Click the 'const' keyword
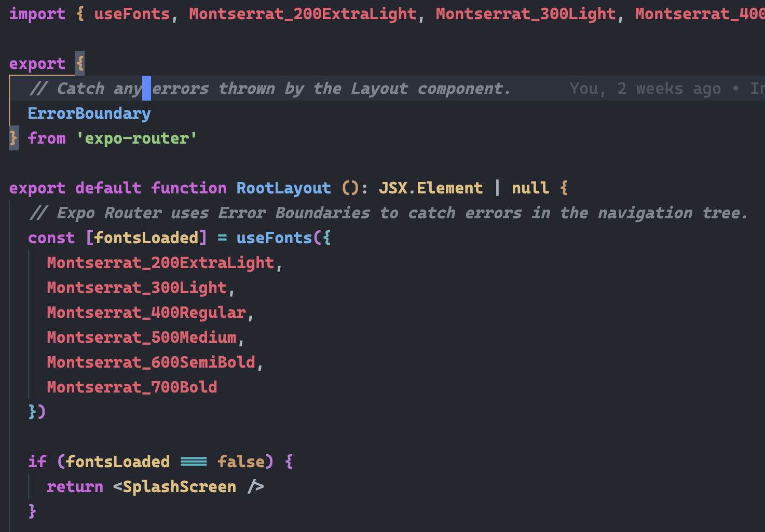This screenshot has width=765, height=532. tap(51, 238)
